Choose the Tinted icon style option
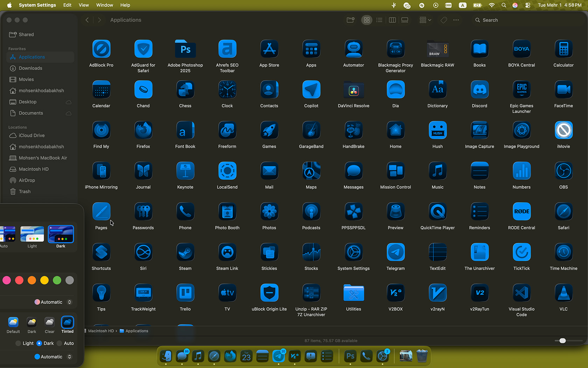588x368 pixels. point(67,322)
